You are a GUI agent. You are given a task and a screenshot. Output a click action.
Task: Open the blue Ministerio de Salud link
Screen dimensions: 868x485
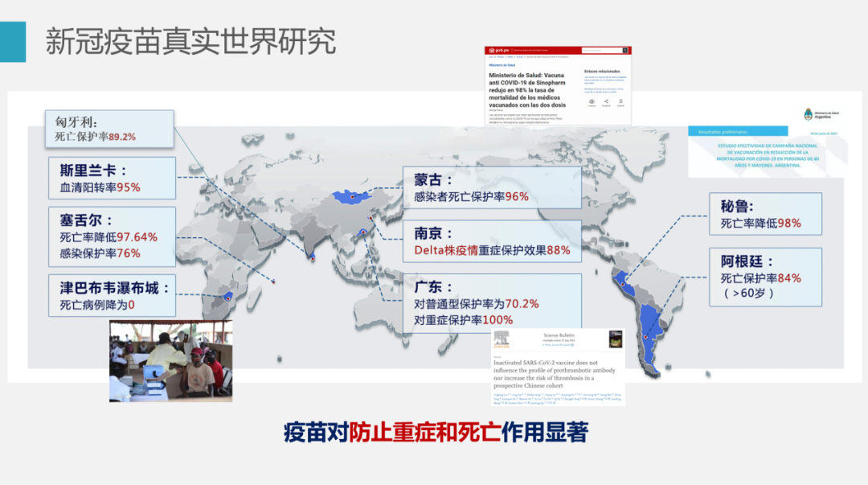pos(502,65)
